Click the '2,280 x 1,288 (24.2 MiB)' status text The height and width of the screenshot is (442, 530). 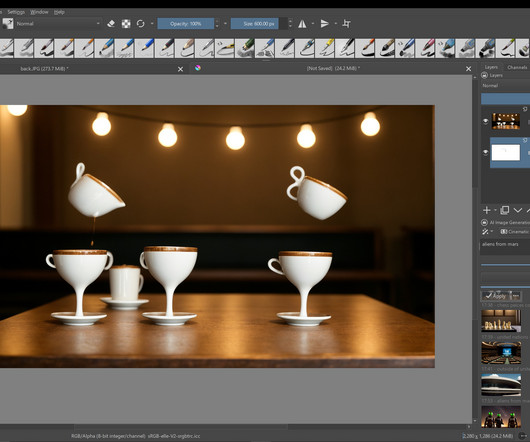click(x=487, y=436)
